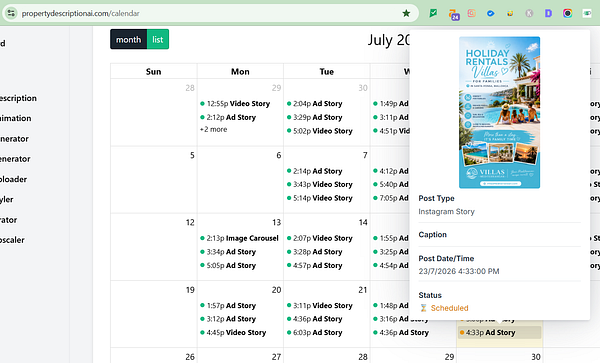The width and height of the screenshot is (600, 363).
Task: Open 1:55p Ad event on Wednesday
Action: [x=391, y=238]
